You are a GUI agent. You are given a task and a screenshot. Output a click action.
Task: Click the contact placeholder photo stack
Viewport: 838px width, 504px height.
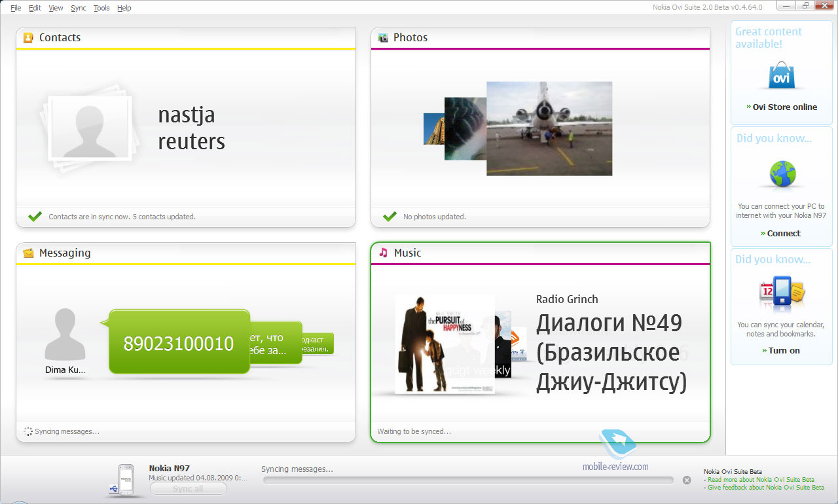click(x=89, y=127)
